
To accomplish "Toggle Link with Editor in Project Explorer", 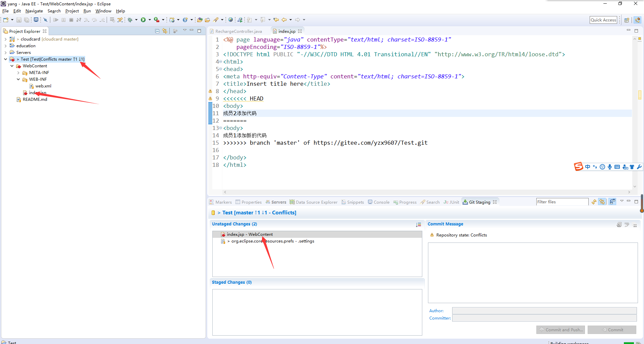I will pyautogui.click(x=165, y=31).
